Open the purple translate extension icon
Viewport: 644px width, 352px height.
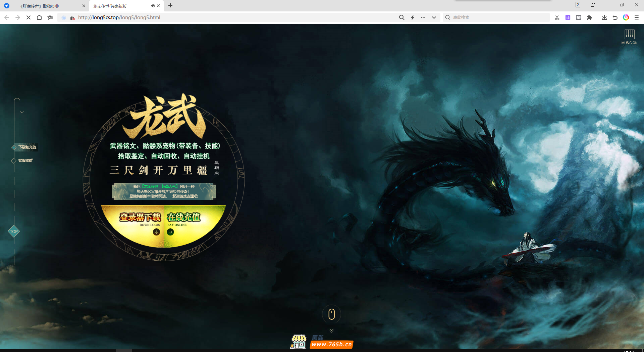pos(568,17)
